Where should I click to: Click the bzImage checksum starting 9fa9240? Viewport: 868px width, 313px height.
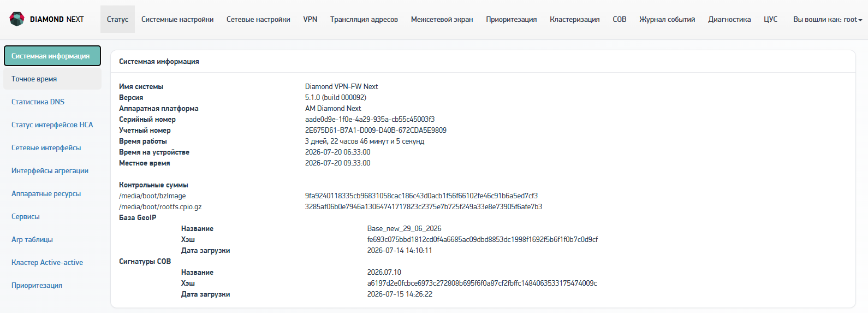click(421, 196)
